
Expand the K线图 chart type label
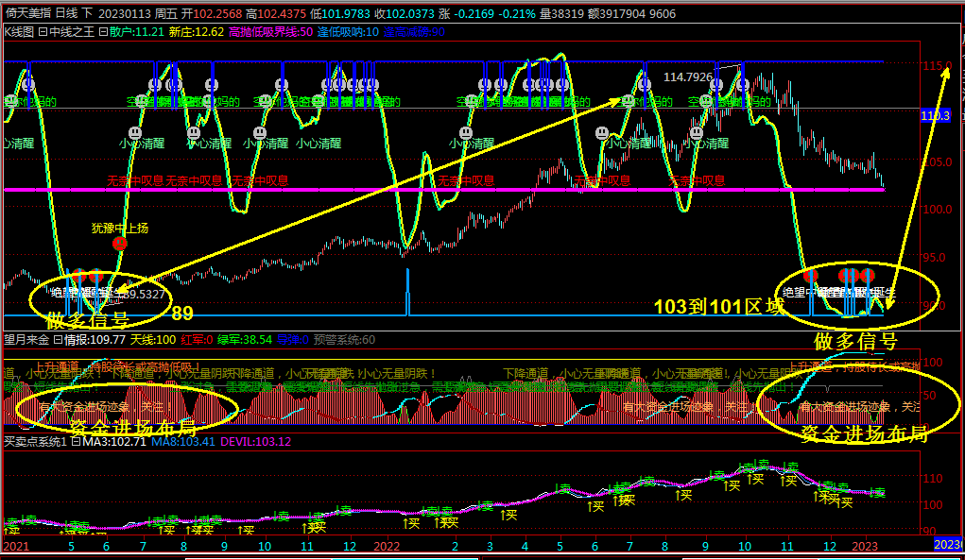point(17,32)
